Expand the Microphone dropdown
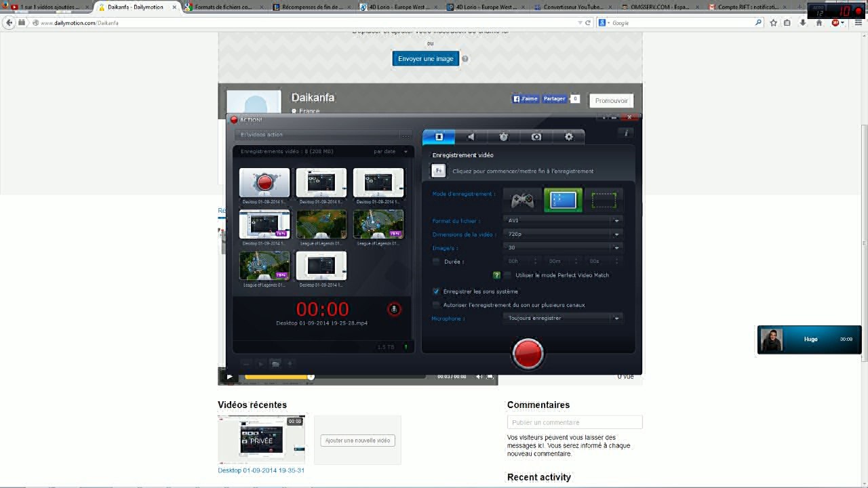The height and width of the screenshot is (488, 868). coord(562,318)
